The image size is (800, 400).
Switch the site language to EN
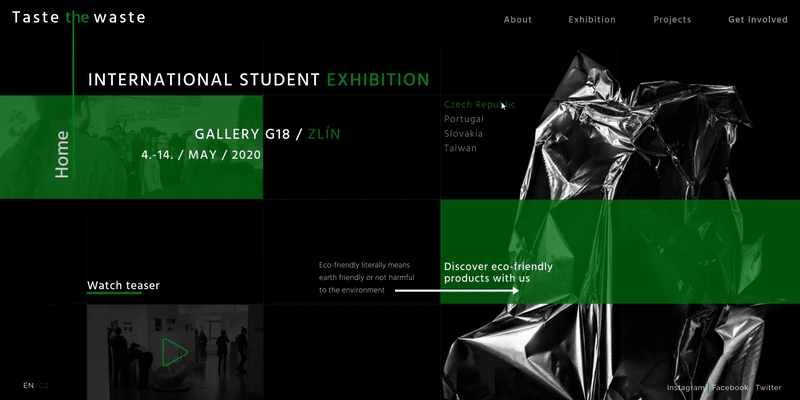[28, 386]
